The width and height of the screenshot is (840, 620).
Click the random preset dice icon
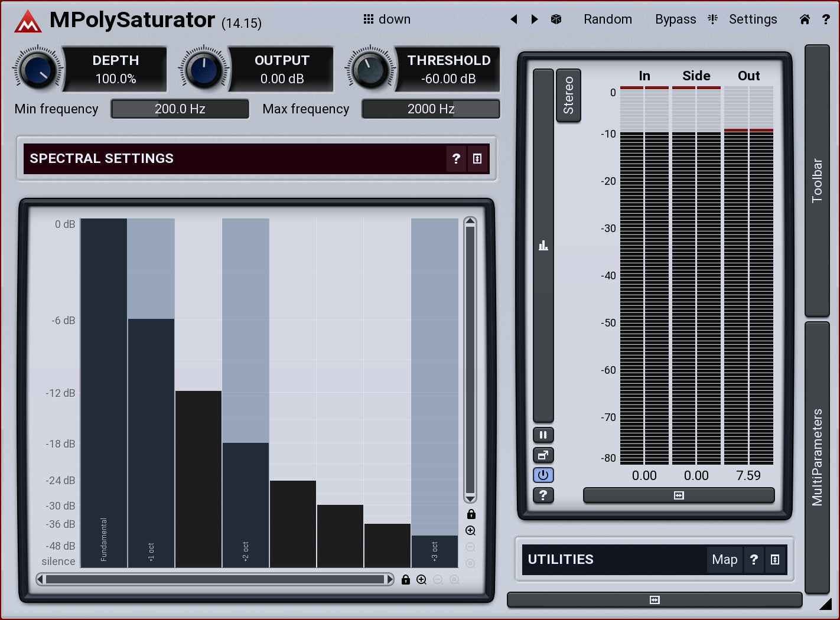pos(556,19)
